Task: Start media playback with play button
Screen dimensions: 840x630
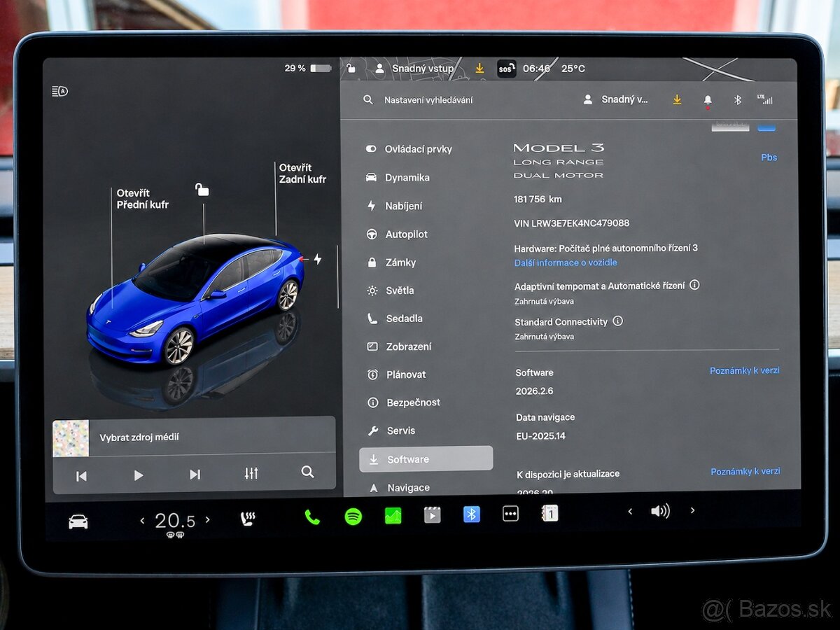Action: click(x=139, y=475)
